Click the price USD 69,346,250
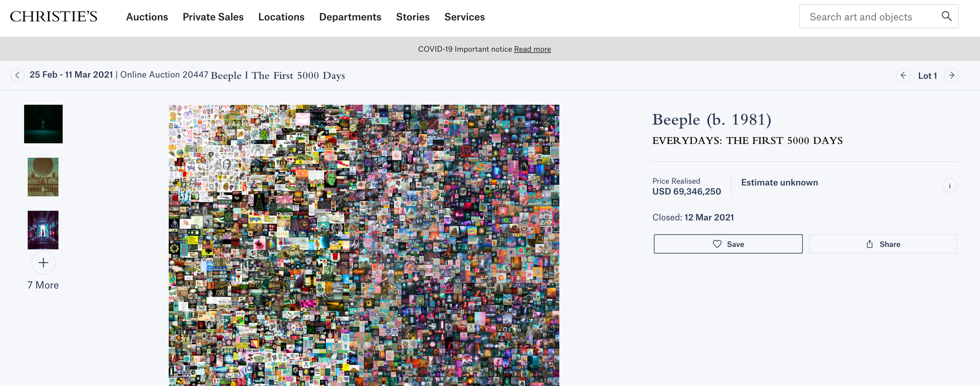 click(686, 192)
